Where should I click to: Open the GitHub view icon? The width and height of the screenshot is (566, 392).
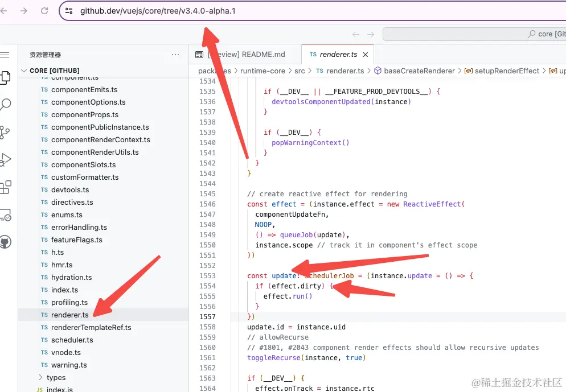6,242
